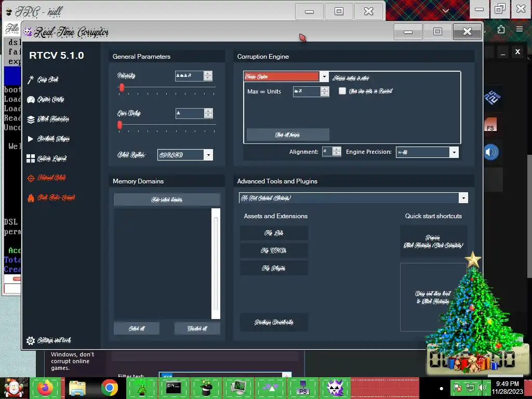Open the Easy Start wand item
The width and height of the screenshot is (532, 399).
[43, 79]
